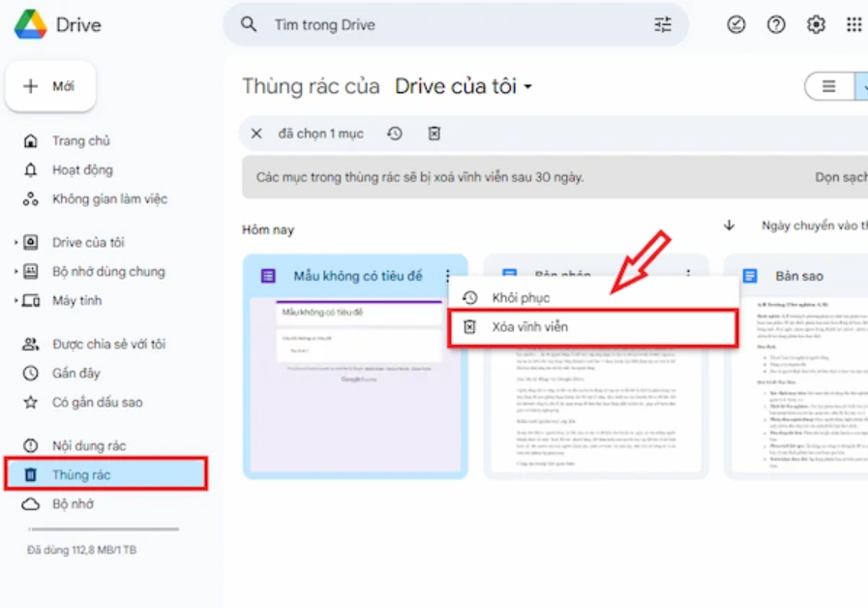Click the Khôi phục restore icon in menu
Screen dimensions: 868x608
coord(470,297)
